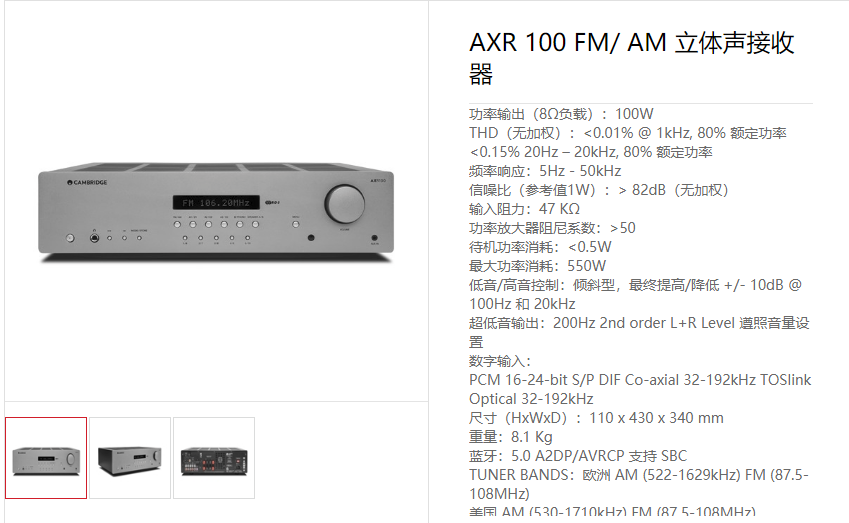Image resolution: width=849 pixels, height=523 pixels.
Task: Click the AXR 100 FM/AM product title
Action: pos(632,57)
